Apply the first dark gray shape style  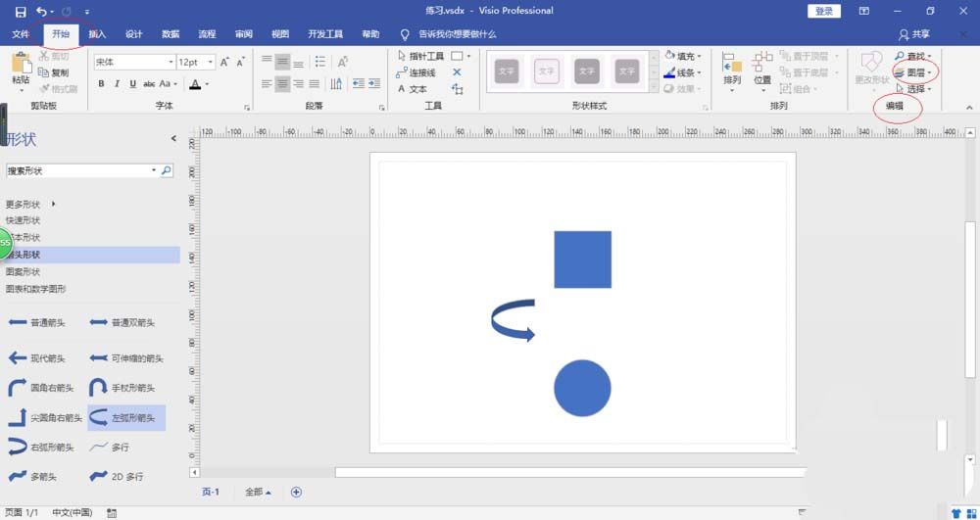pos(507,71)
